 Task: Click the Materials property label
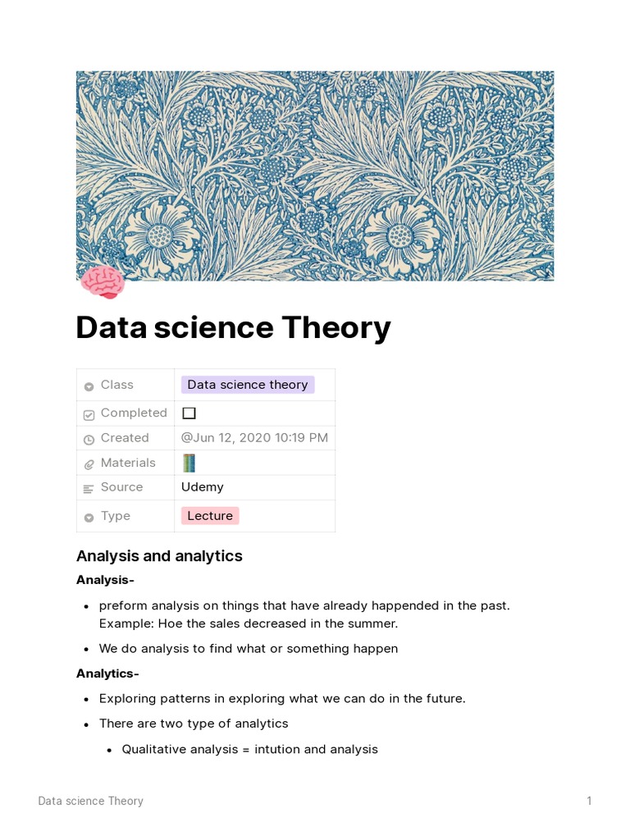click(128, 463)
